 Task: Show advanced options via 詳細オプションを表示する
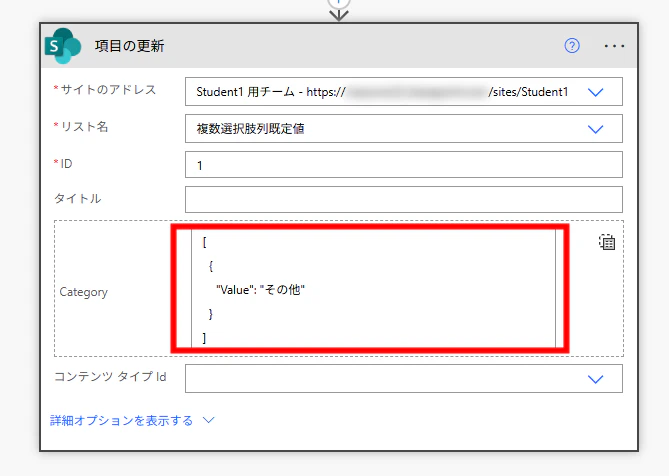(x=122, y=421)
